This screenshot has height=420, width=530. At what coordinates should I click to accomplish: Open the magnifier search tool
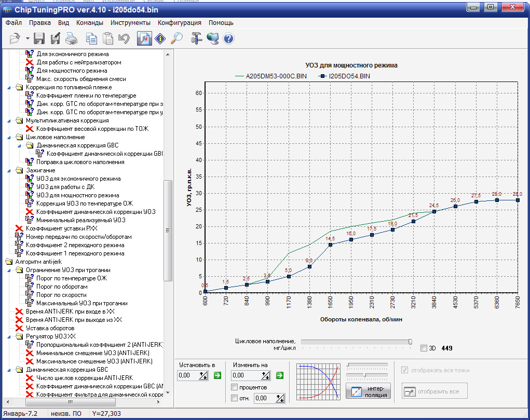point(177,38)
